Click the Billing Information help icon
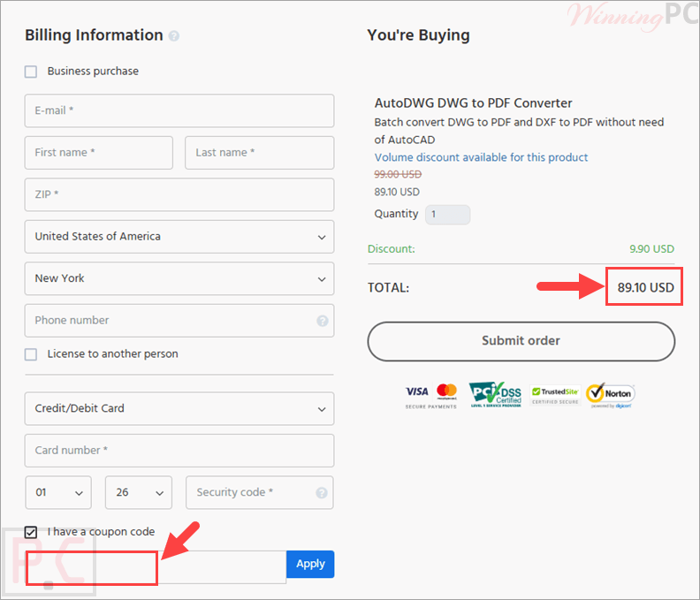The width and height of the screenshot is (700, 600). pyautogui.click(x=174, y=36)
